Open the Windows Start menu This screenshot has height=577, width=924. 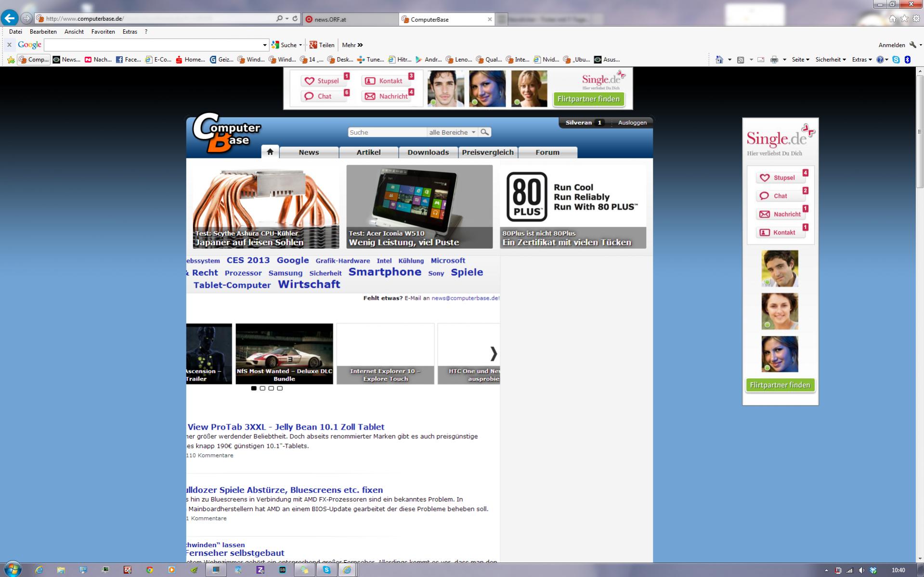(12, 569)
